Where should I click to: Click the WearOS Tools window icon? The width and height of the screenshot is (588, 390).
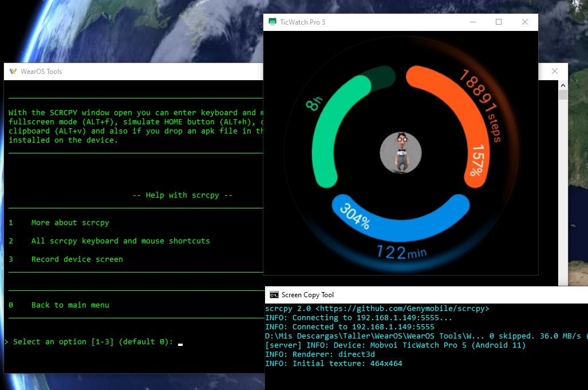tap(12, 72)
